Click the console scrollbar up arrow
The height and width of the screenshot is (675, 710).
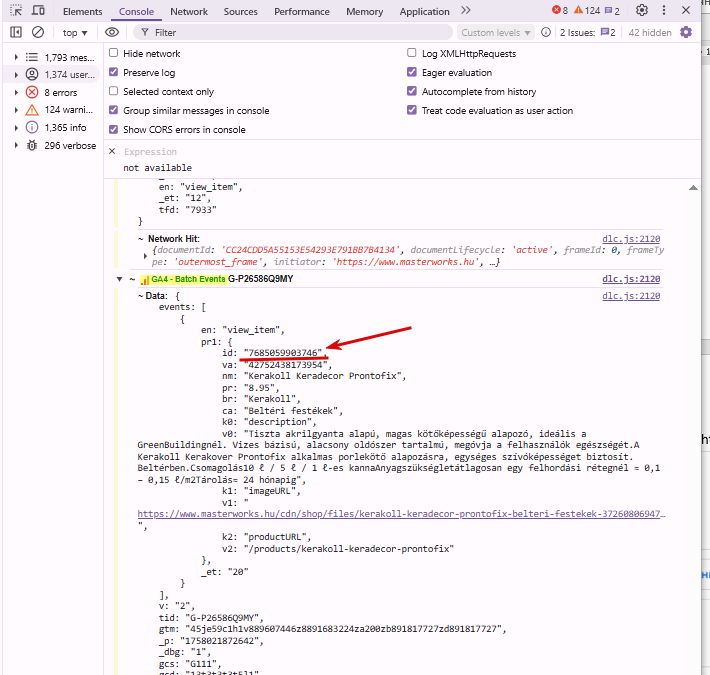693,187
